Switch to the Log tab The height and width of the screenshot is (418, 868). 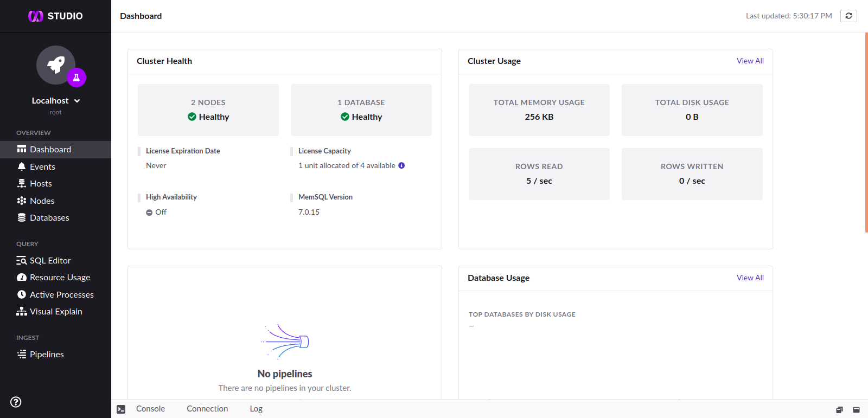[256, 409]
